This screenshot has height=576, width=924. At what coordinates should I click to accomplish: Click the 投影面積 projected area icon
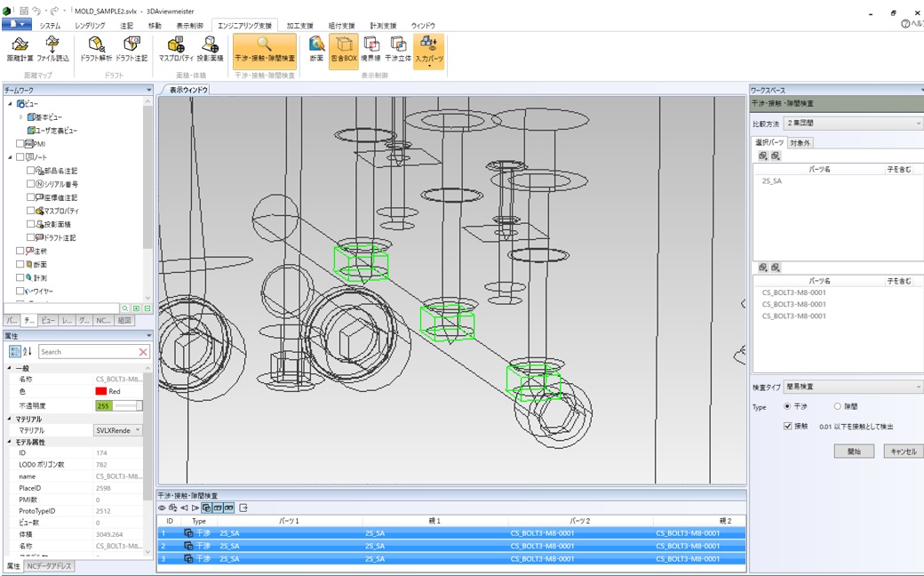(211, 49)
